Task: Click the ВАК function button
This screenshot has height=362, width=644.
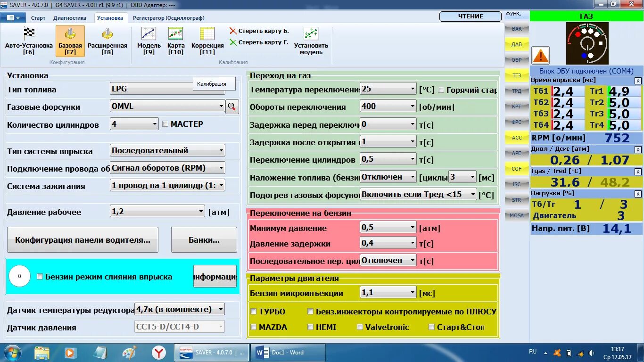Action: click(517, 29)
